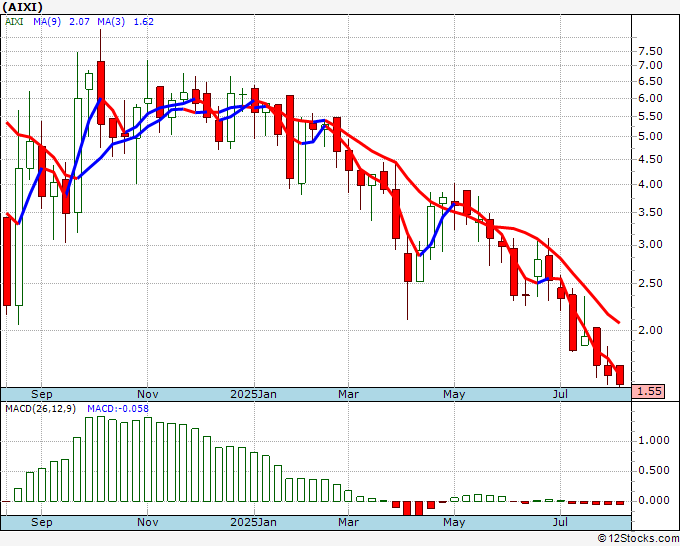This screenshot has width=680, height=546.
Task: Click Mar on the MACD panel axis
Action: tap(348, 522)
